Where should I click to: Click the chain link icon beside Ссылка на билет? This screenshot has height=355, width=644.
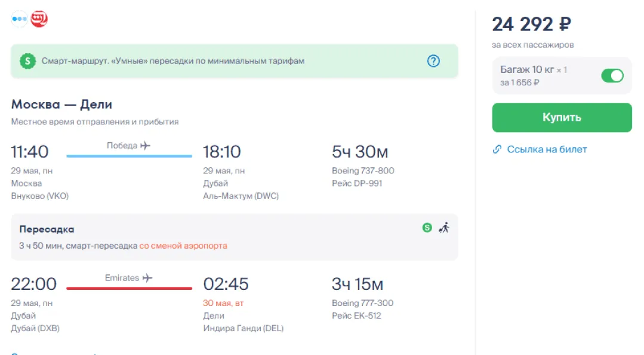tap(497, 149)
